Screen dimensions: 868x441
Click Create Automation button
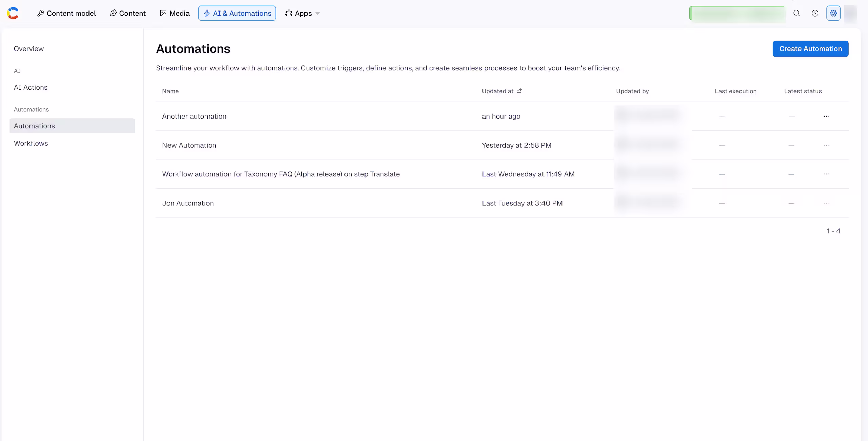tap(810, 49)
